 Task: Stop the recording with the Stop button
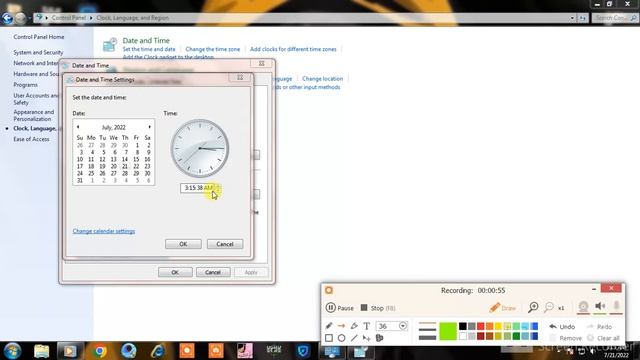pos(378,308)
